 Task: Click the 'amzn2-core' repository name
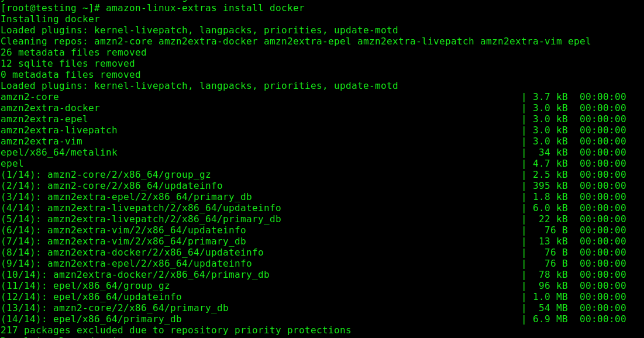(30, 97)
